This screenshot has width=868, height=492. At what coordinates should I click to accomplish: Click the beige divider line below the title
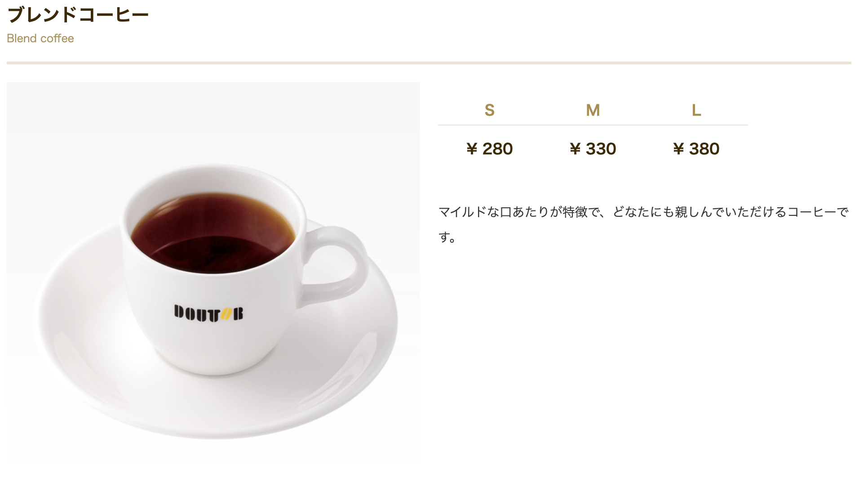tap(429, 63)
